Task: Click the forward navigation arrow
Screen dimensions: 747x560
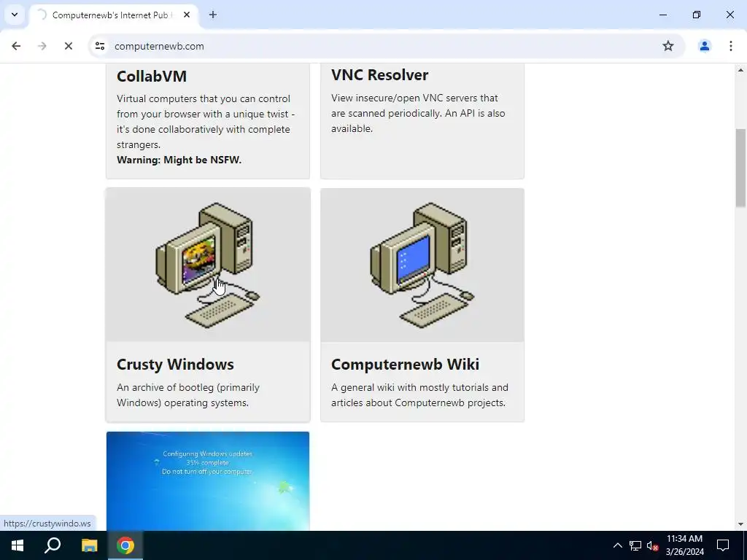Action: (42, 46)
